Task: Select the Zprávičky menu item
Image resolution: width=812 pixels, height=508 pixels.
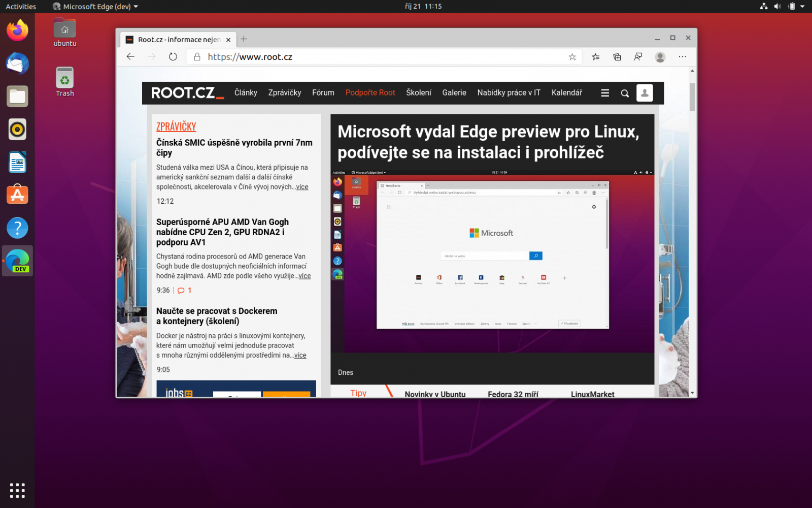Action: pyautogui.click(x=284, y=92)
